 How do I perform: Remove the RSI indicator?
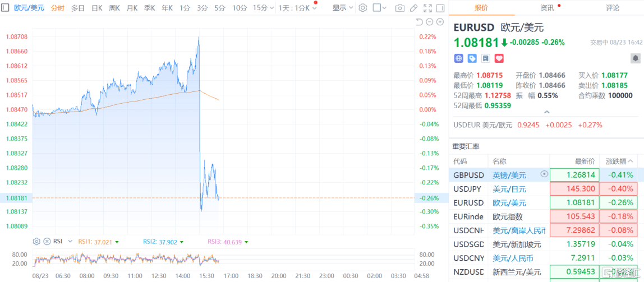point(47,242)
